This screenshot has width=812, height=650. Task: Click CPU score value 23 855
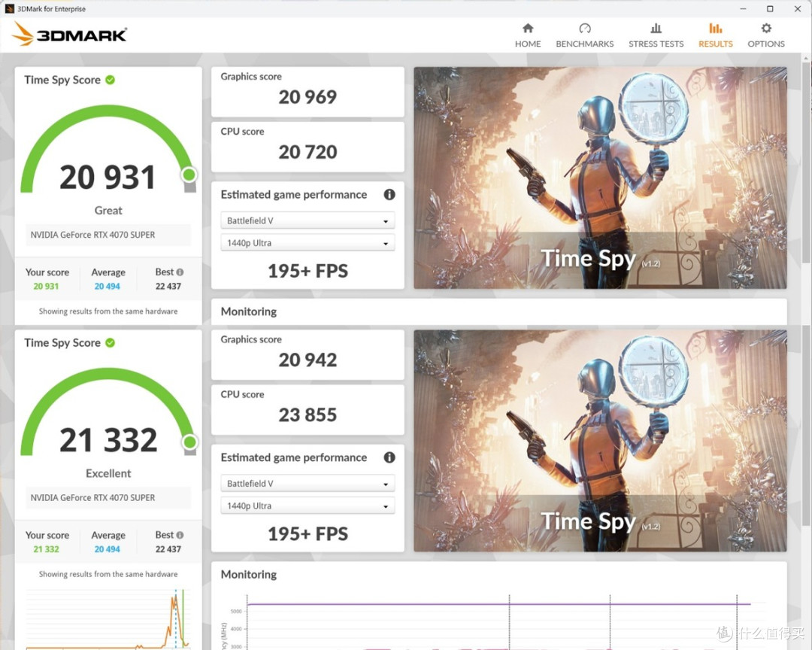click(308, 415)
